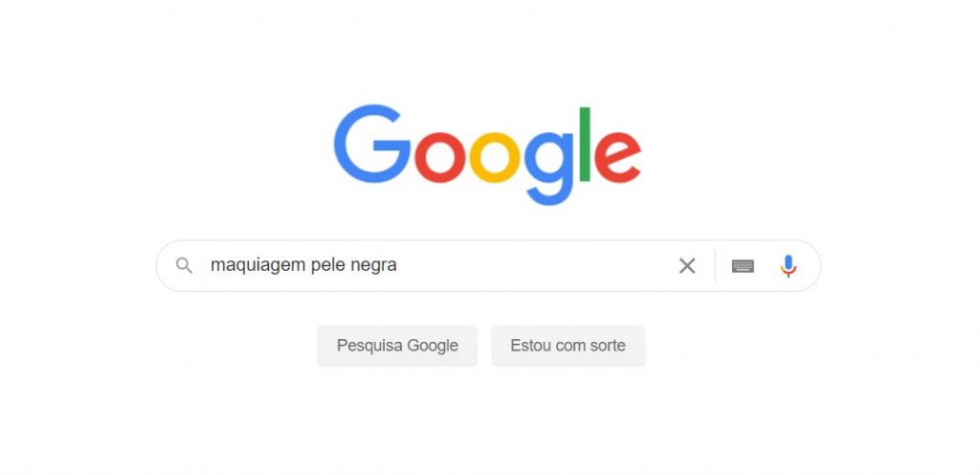
Task: Open the on-screen keyboard input tool
Action: point(743,266)
